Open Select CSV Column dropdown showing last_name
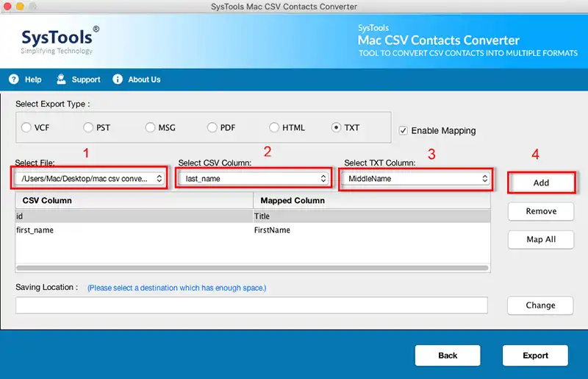The width and height of the screenshot is (588, 379). tap(254, 178)
